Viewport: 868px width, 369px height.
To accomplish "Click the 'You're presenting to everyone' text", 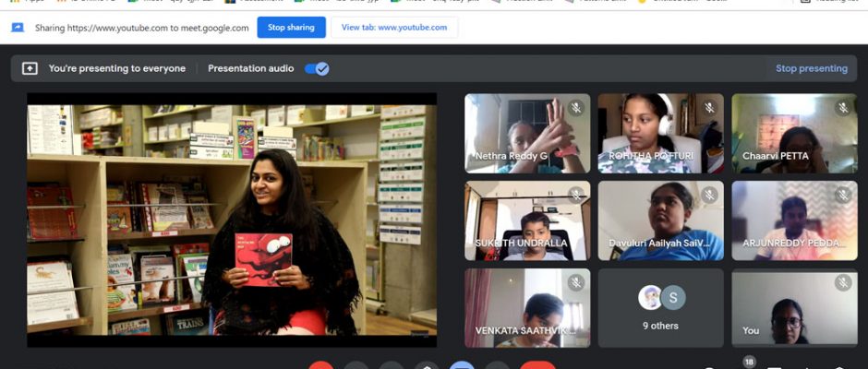I will tap(116, 68).
